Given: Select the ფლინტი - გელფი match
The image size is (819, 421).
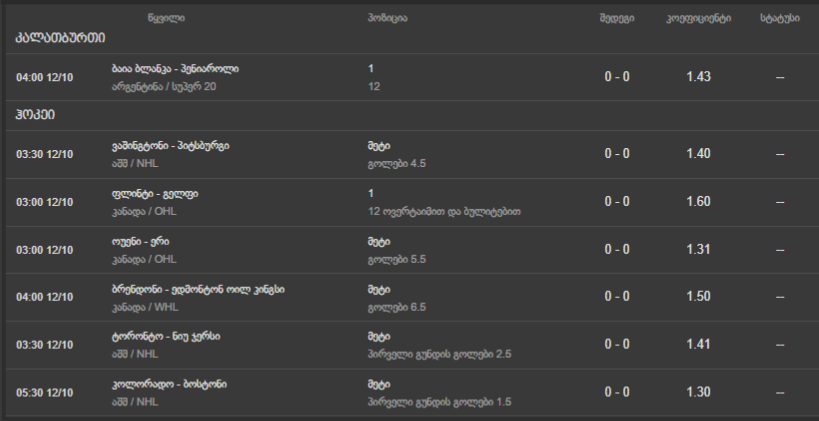Looking at the screenshot, I should point(155,193).
